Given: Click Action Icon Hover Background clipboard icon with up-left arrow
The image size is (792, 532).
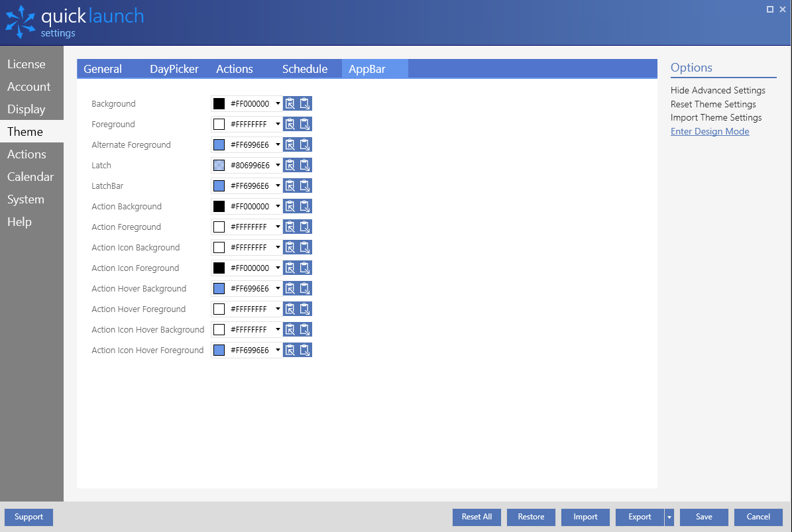Looking at the screenshot, I should pyautogui.click(x=290, y=329).
